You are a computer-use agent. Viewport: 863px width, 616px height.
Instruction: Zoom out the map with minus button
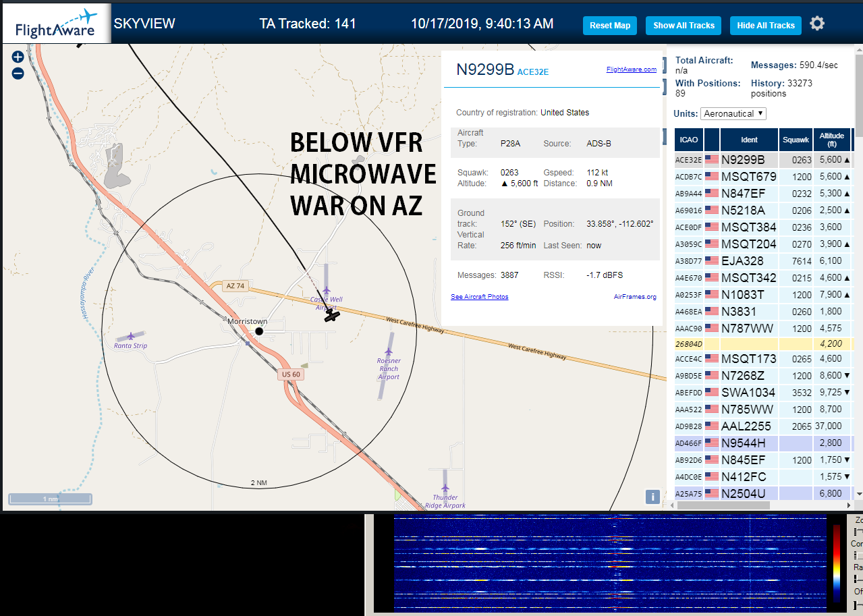coord(18,74)
